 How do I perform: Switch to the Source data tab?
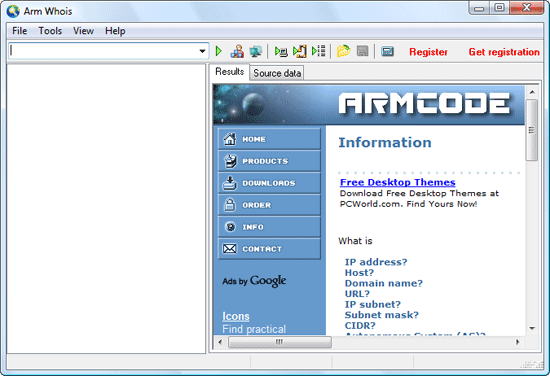point(277,73)
